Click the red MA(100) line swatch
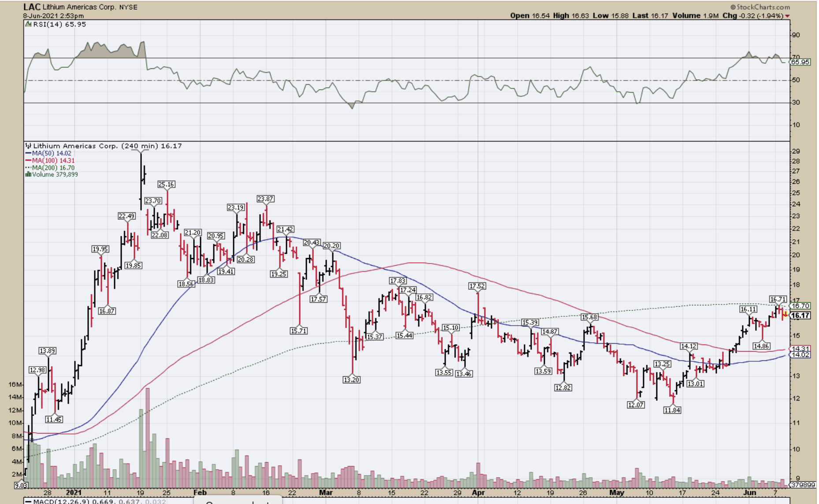 28,160
